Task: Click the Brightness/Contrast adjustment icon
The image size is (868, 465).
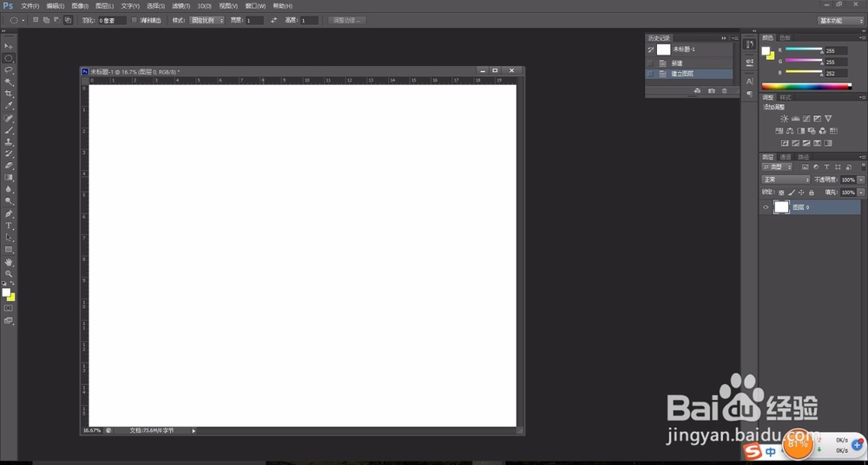Action: click(784, 119)
